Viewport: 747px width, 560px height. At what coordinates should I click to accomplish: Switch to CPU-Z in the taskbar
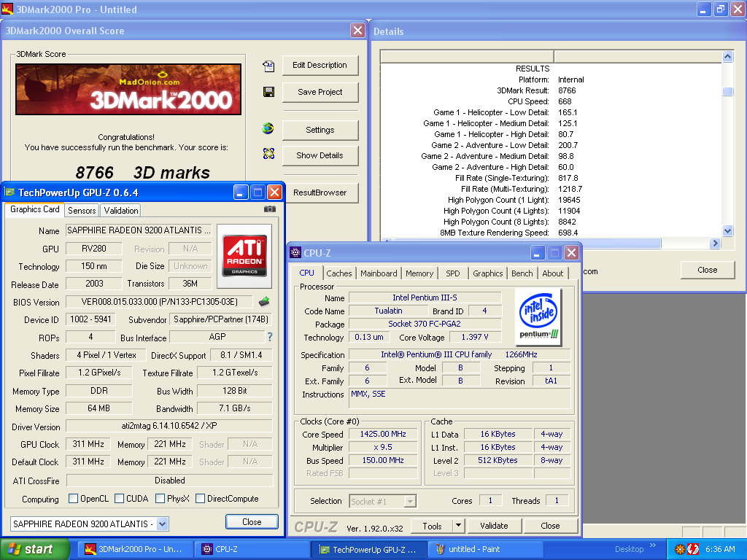click(252, 549)
